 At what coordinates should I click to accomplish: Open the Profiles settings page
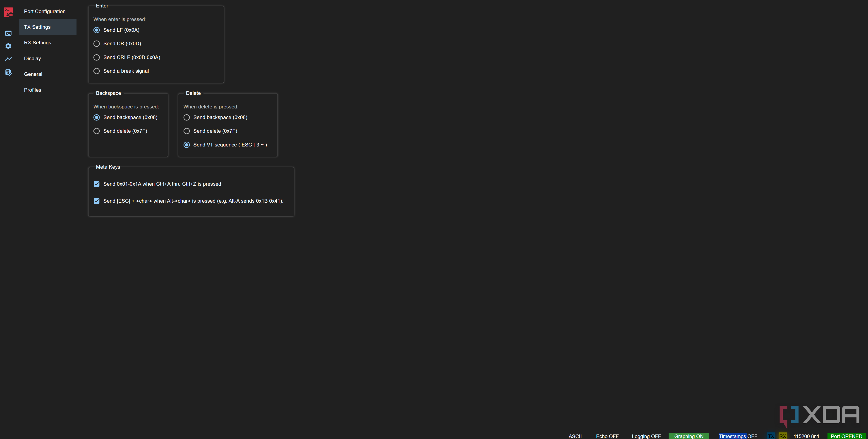[48, 90]
